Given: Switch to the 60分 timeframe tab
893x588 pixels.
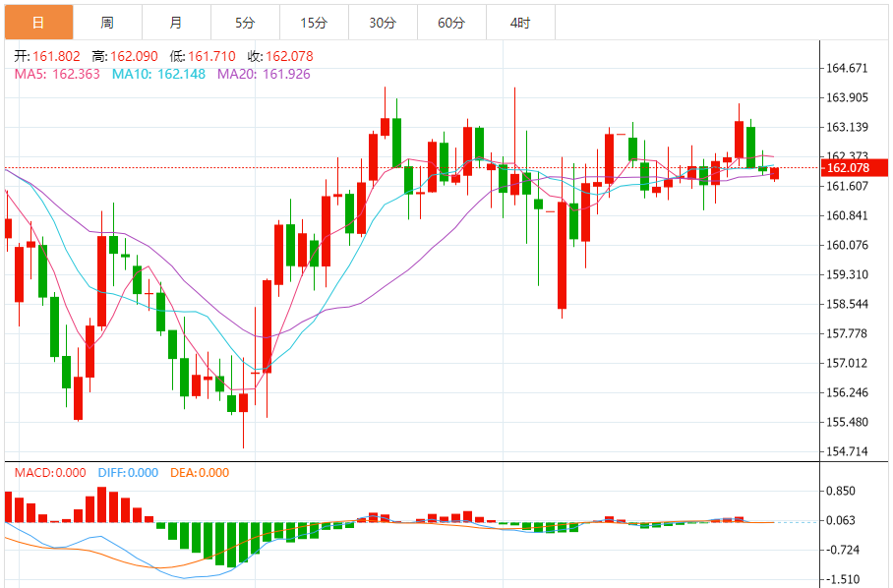Looking at the screenshot, I should coord(451,23).
